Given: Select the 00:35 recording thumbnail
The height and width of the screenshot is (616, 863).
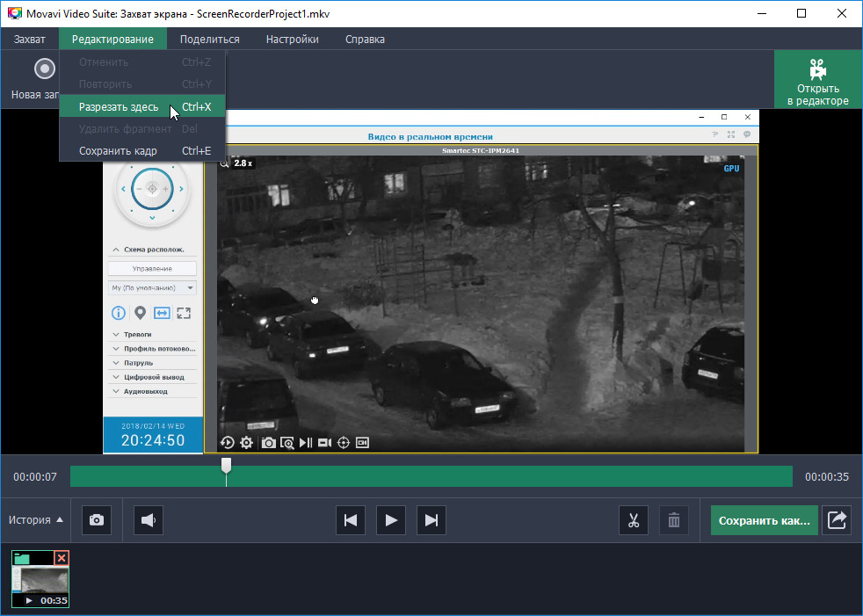Looking at the screenshot, I should (x=40, y=579).
